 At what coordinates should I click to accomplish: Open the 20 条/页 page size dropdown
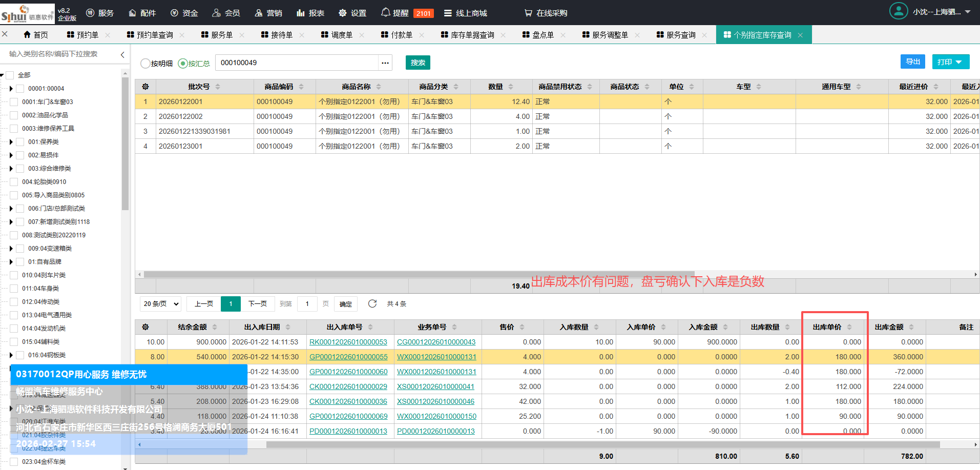pos(161,304)
